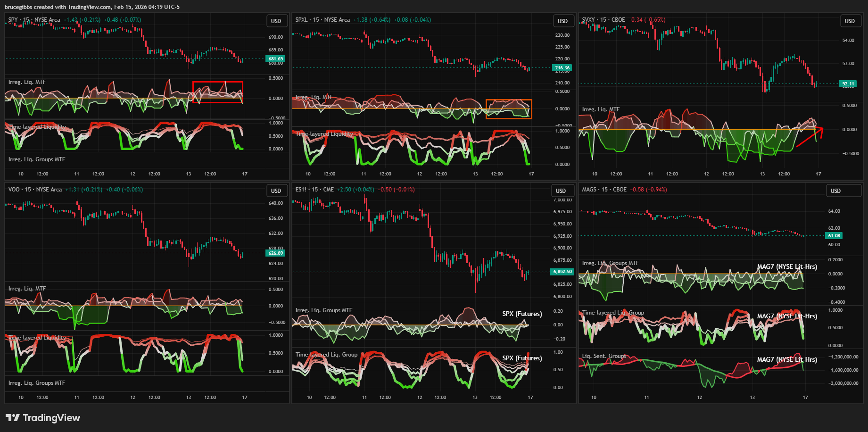Click the SPX (Futures) label on Irreg. Liq. pane

coord(522,314)
